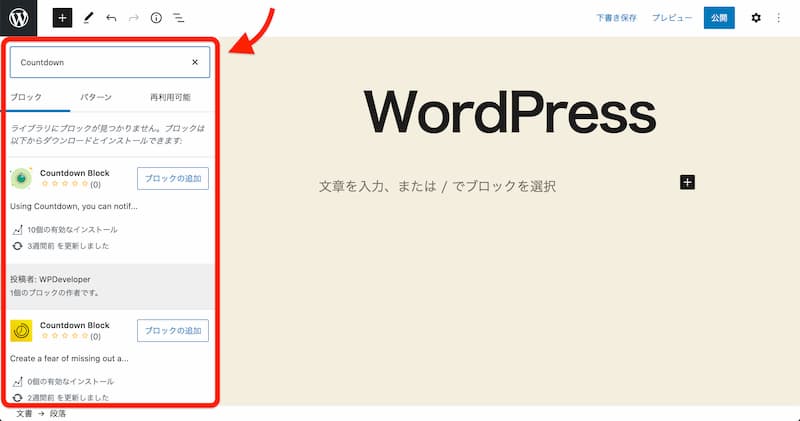Click the second Countdown Block title
Screen dimensions: 800x421
tap(74, 325)
